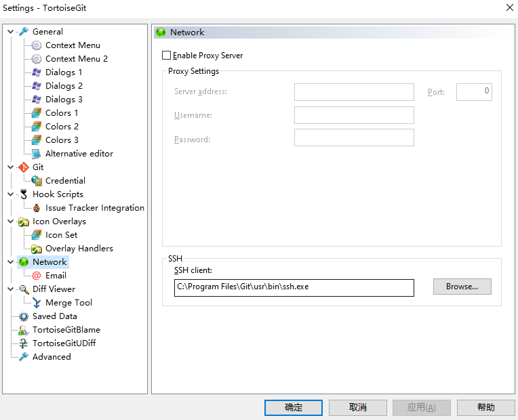Open the Context Menu settings page
Screen dimensions: 518x420
[73, 45]
